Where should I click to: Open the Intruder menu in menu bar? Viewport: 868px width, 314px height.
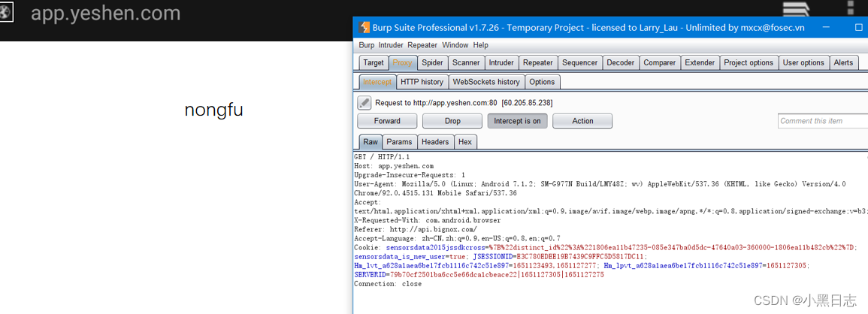(x=391, y=45)
